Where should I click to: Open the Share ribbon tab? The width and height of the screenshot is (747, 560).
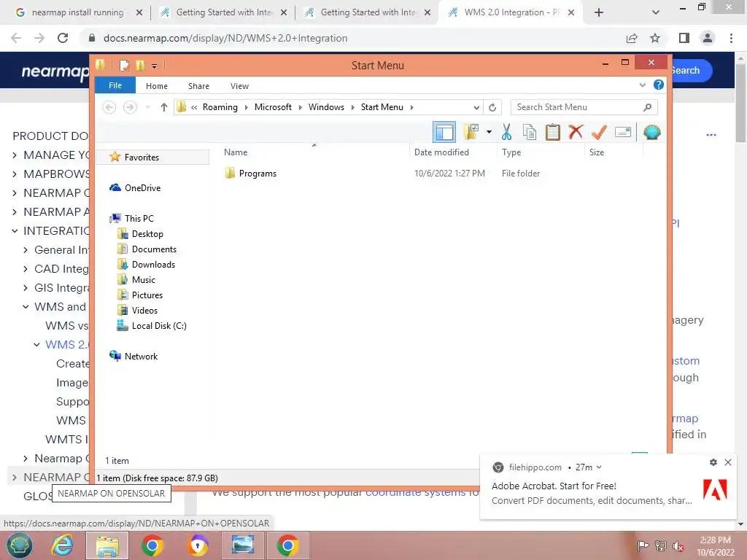click(198, 86)
